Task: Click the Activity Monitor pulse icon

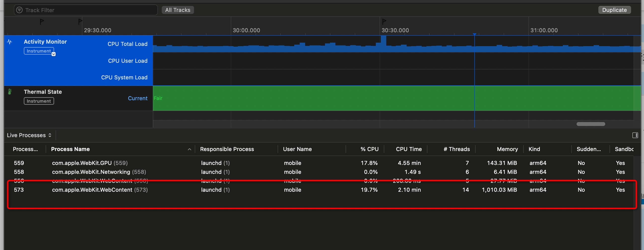Action: coord(9,42)
